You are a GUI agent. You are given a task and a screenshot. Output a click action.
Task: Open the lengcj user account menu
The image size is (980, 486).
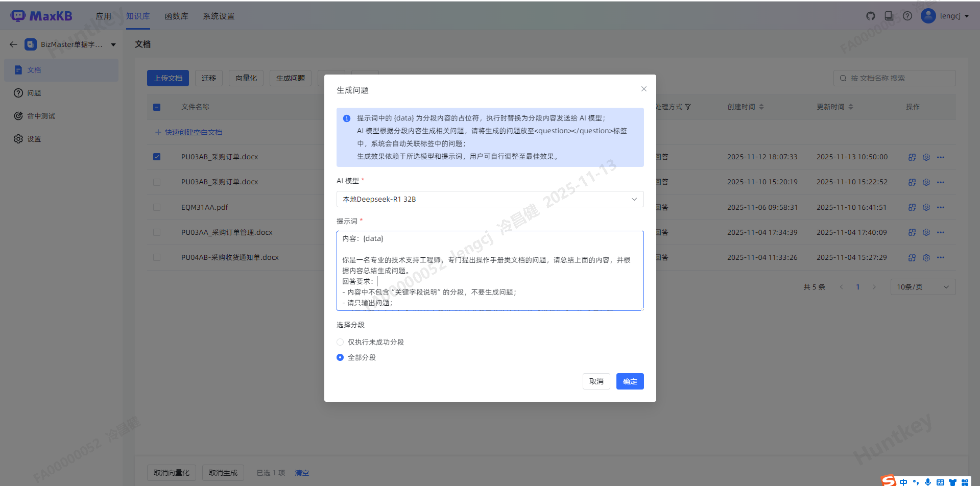pos(945,16)
